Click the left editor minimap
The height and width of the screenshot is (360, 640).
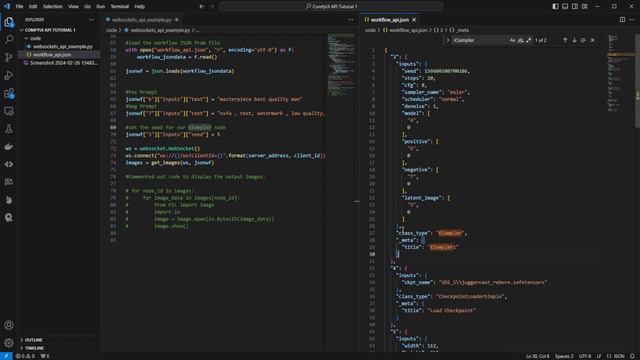coord(341,65)
